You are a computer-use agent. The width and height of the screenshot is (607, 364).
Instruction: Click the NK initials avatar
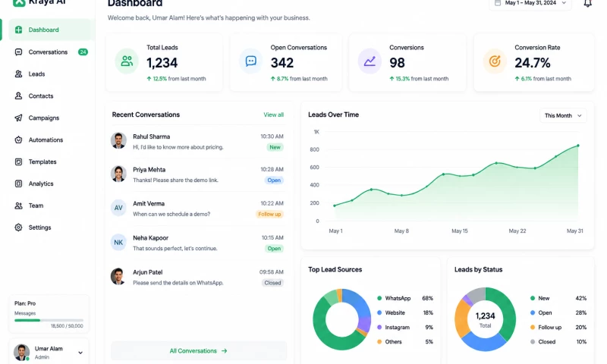118,243
